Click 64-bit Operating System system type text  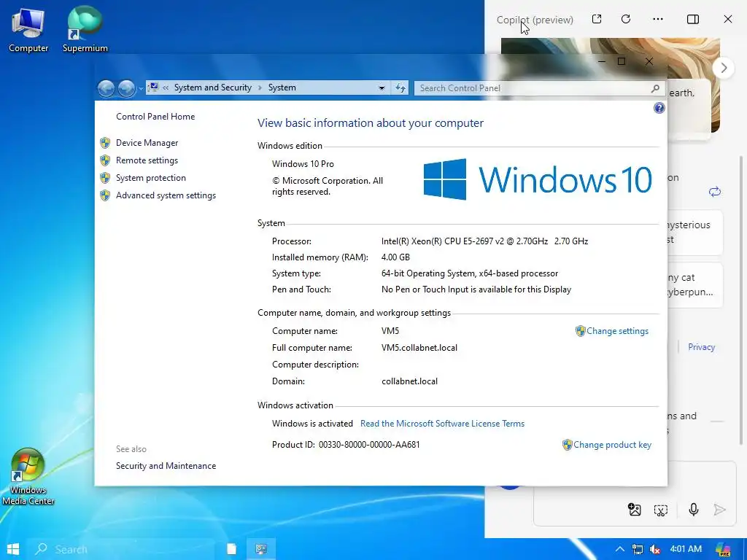click(x=469, y=273)
